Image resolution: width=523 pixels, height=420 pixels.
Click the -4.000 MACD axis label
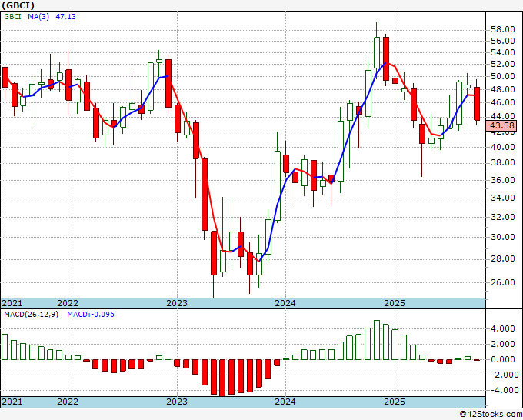coord(500,389)
